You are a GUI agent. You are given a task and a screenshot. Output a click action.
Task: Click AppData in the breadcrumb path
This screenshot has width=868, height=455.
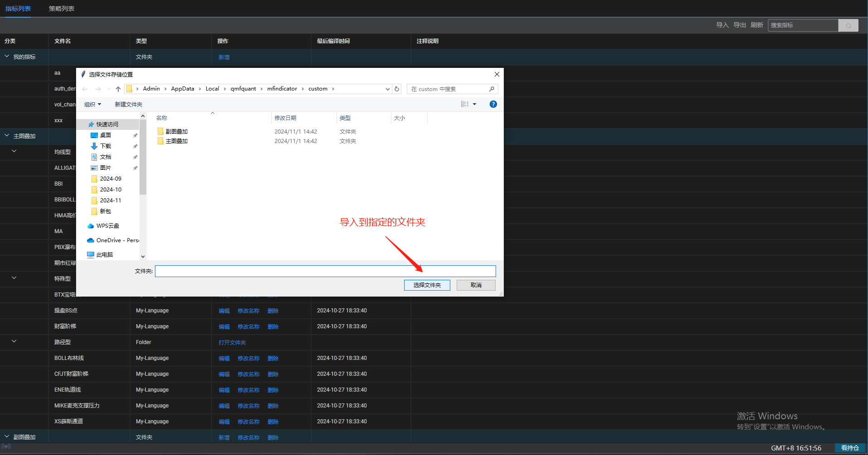pyautogui.click(x=183, y=89)
